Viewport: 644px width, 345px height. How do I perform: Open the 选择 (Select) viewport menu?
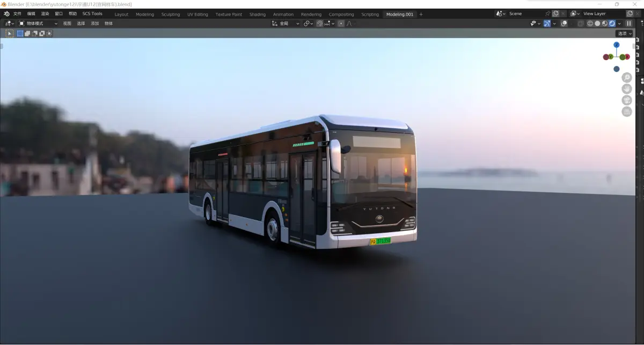[x=81, y=24]
